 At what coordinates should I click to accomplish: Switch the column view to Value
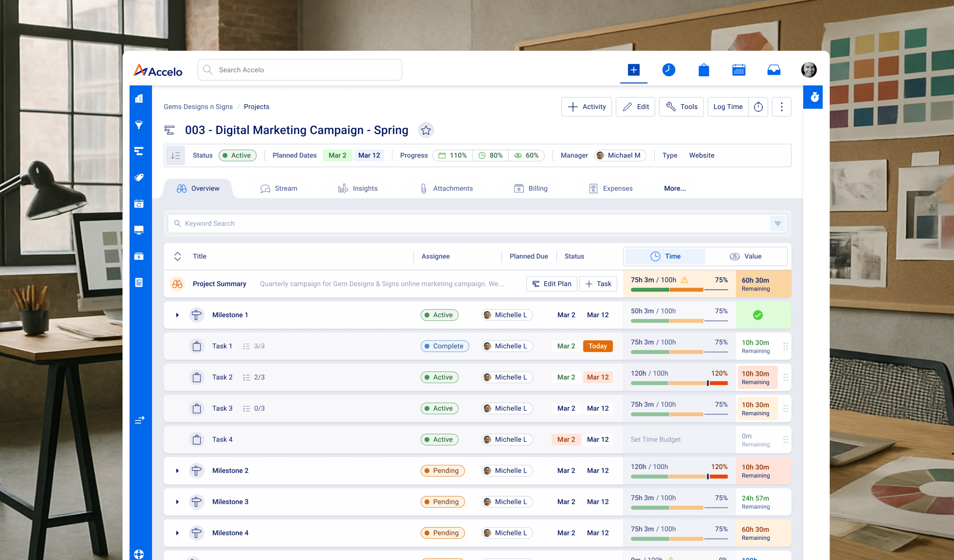tap(745, 256)
